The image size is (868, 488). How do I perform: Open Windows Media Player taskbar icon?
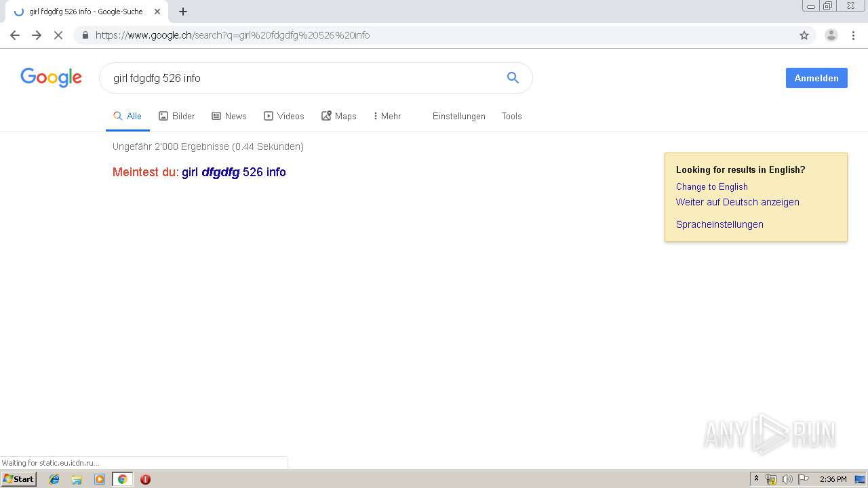(x=100, y=479)
